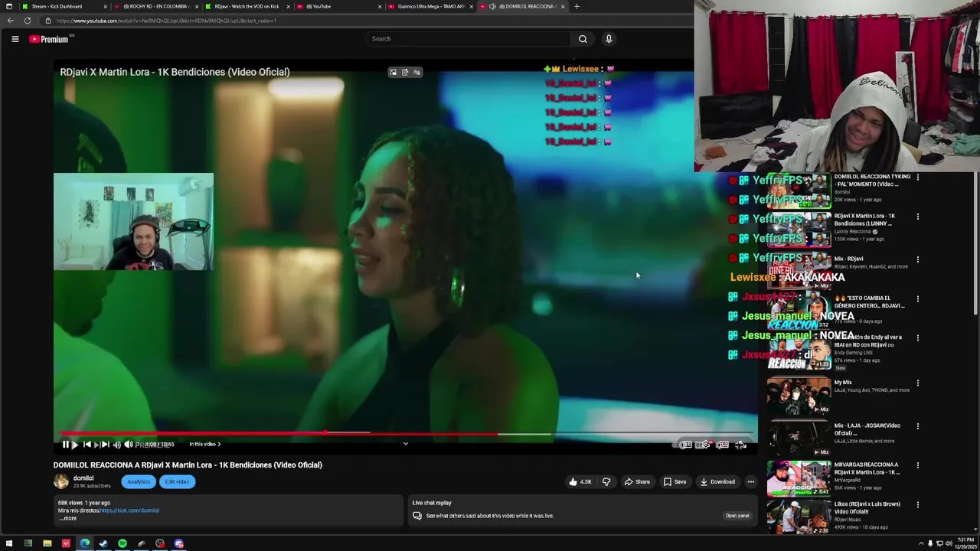Save the video to a playlist
980x551 pixels.
pos(675,481)
